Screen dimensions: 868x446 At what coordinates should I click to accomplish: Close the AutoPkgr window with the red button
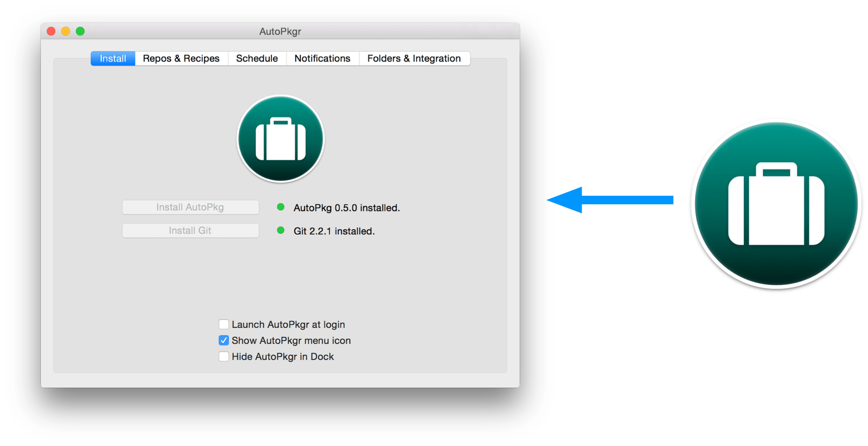[51, 31]
